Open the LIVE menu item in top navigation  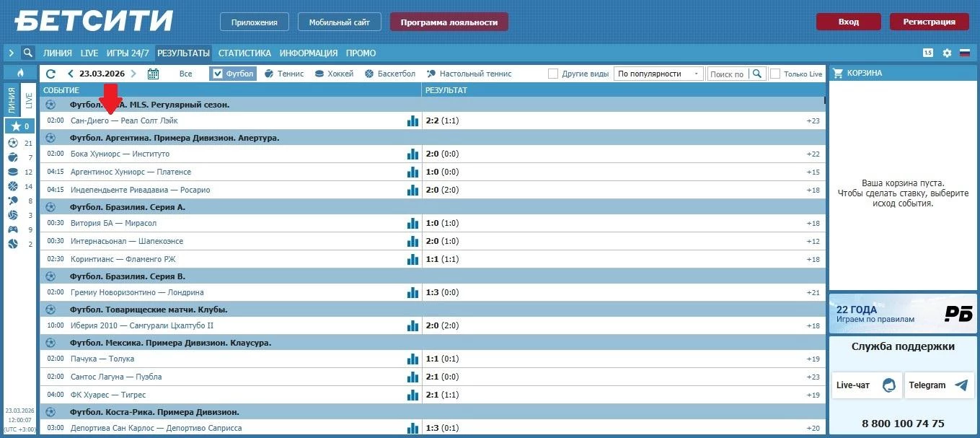pyautogui.click(x=89, y=53)
